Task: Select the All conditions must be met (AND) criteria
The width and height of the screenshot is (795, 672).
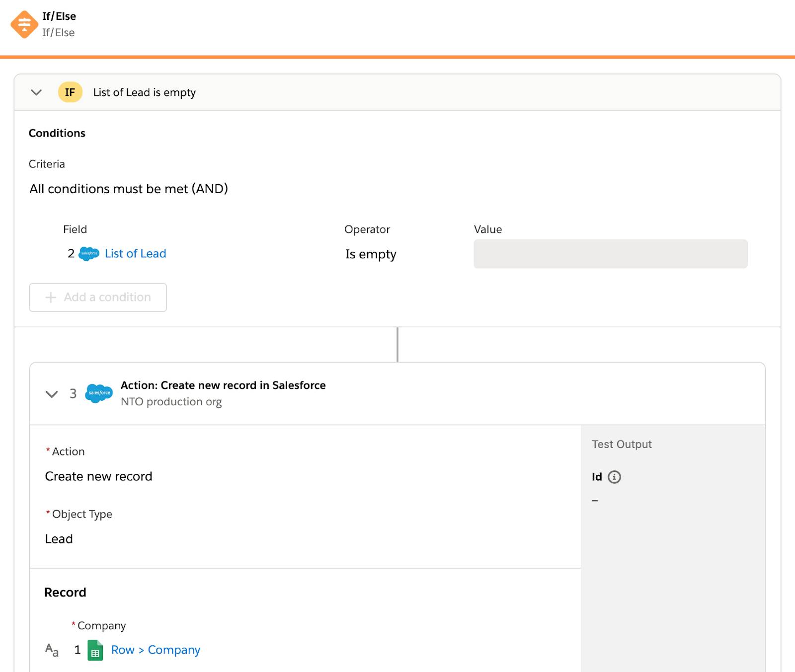Action: tap(129, 189)
